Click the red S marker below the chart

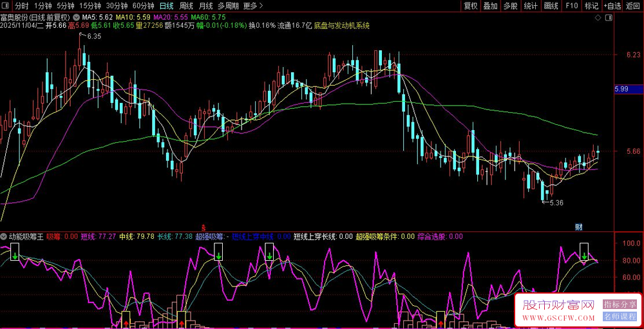tap(202, 227)
